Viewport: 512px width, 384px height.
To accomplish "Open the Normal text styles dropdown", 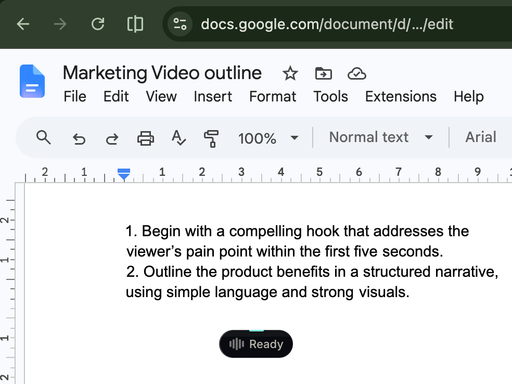I will point(381,137).
